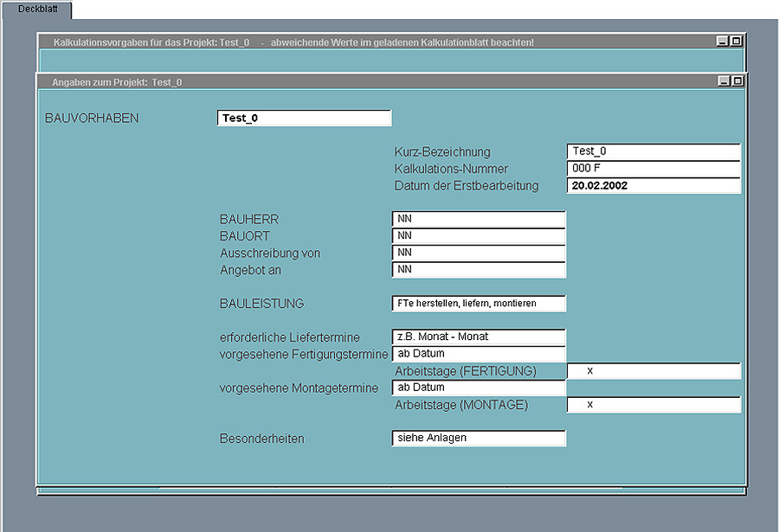Screen dimensions: 779x532
Task: Focus the Ausschreibung von field
Action: click(x=478, y=253)
